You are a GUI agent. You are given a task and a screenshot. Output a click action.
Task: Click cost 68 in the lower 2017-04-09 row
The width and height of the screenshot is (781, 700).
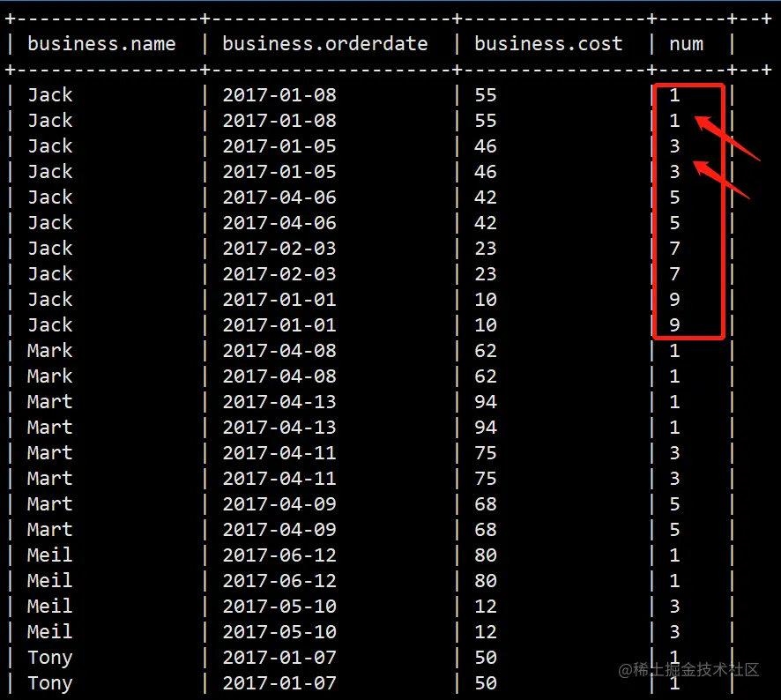tap(485, 530)
